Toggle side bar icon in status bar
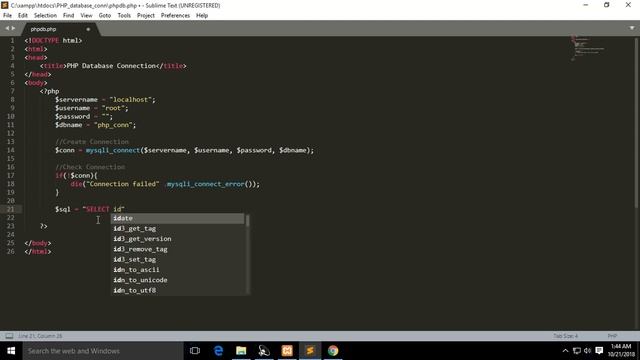Viewport: 640px width, 360px height. coord(9,336)
